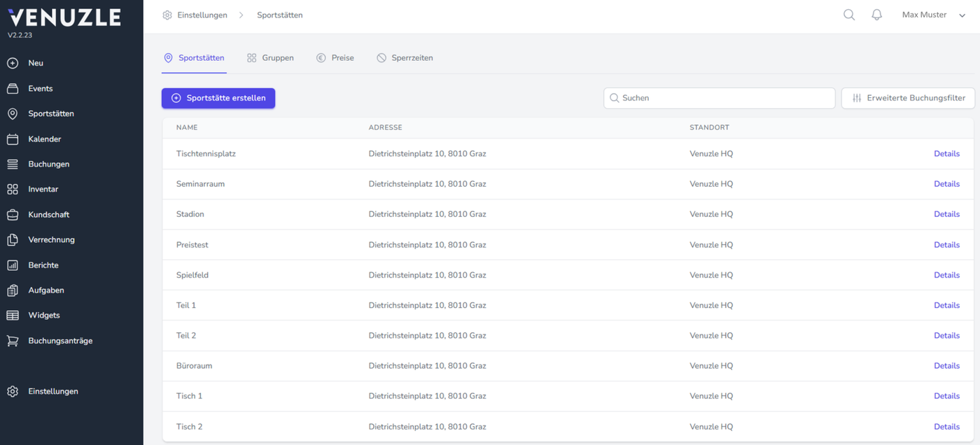
Task: Click Venuzle HQ in Tisch 2 row
Action: (711, 427)
